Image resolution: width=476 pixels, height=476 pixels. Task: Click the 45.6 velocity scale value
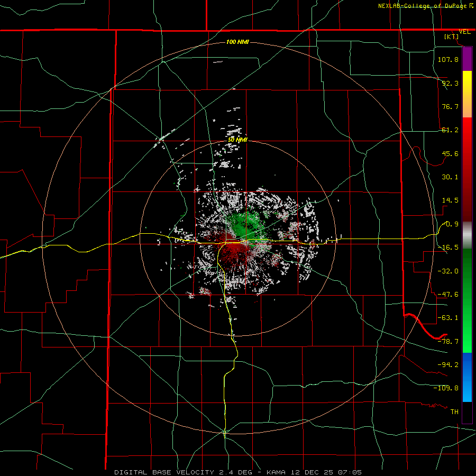[450, 153]
